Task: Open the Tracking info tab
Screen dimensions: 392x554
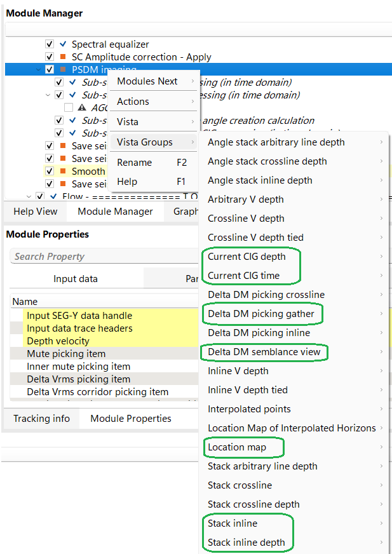Action: click(42, 419)
